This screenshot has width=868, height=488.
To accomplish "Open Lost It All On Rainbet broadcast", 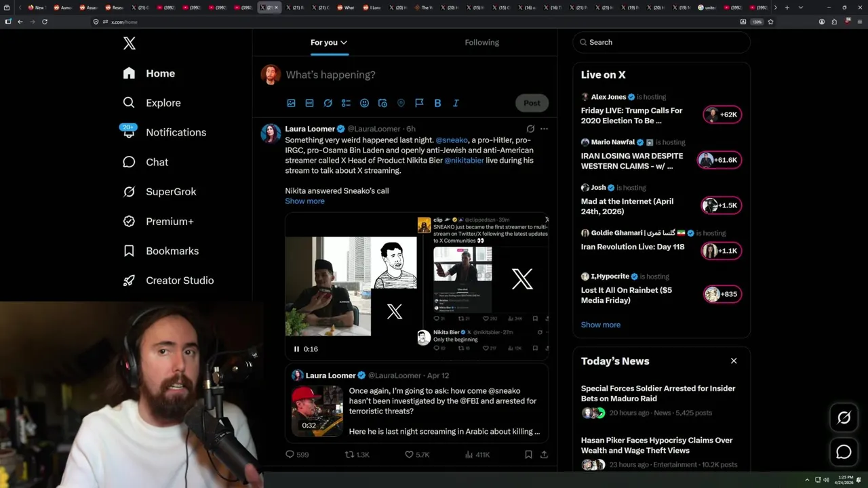I will click(627, 295).
